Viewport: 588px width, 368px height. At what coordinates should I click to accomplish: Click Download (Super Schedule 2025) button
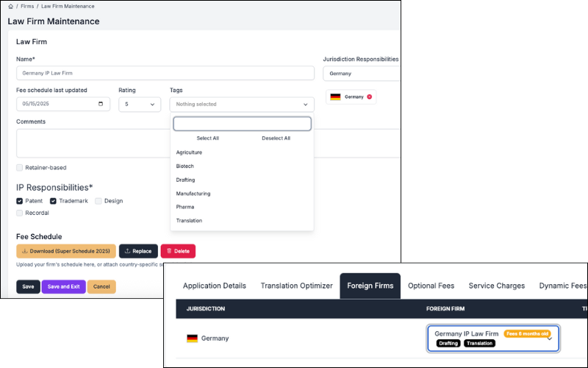click(x=66, y=251)
